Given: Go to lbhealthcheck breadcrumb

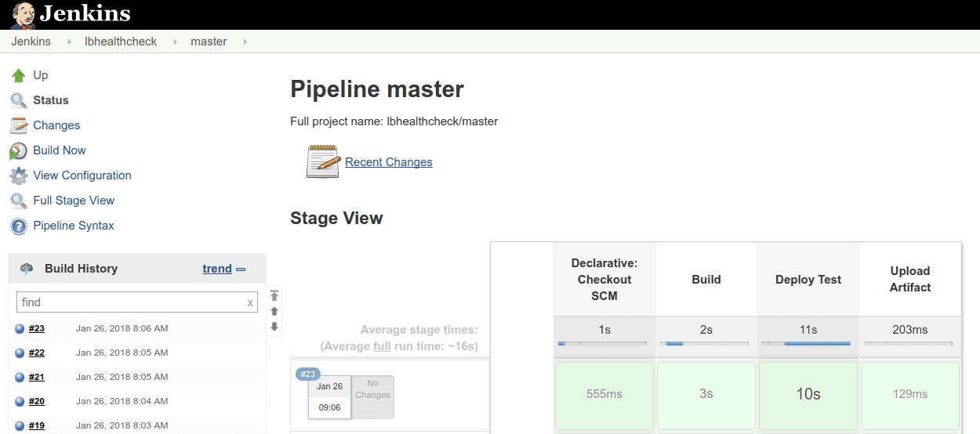Looking at the screenshot, I should [x=121, y=42].
